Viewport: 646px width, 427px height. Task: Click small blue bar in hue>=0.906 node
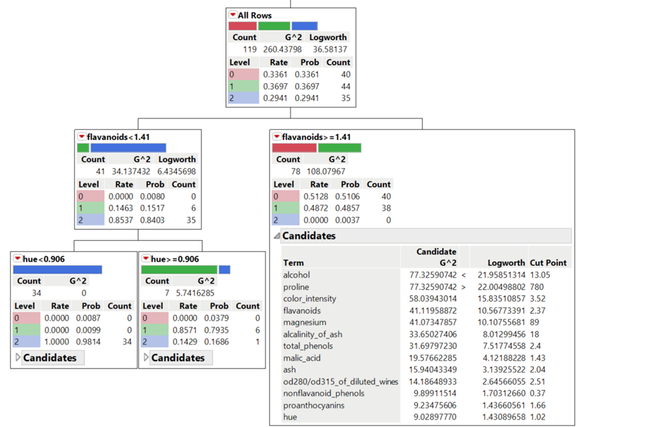coord(225,270)
